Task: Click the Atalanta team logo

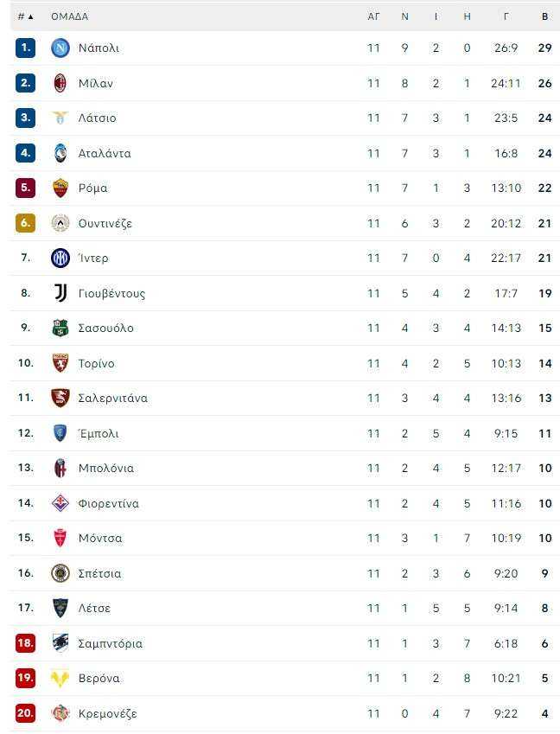Action: coord(60,153)
